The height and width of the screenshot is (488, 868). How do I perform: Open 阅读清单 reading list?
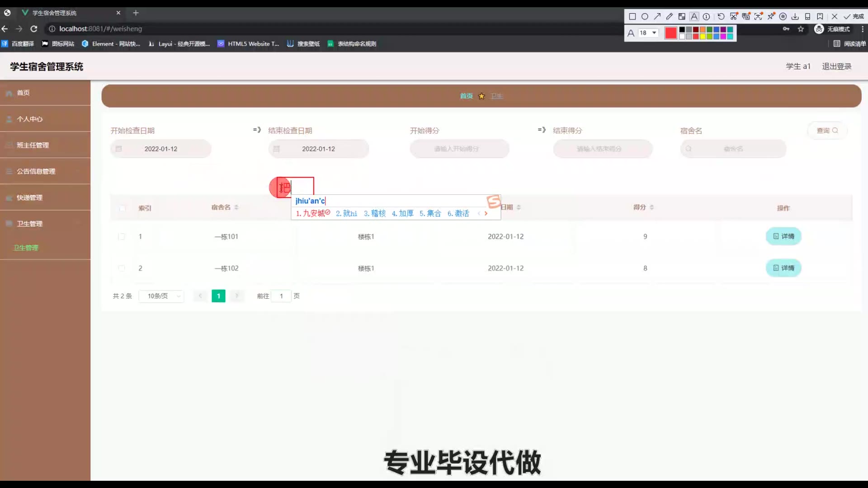850,44
